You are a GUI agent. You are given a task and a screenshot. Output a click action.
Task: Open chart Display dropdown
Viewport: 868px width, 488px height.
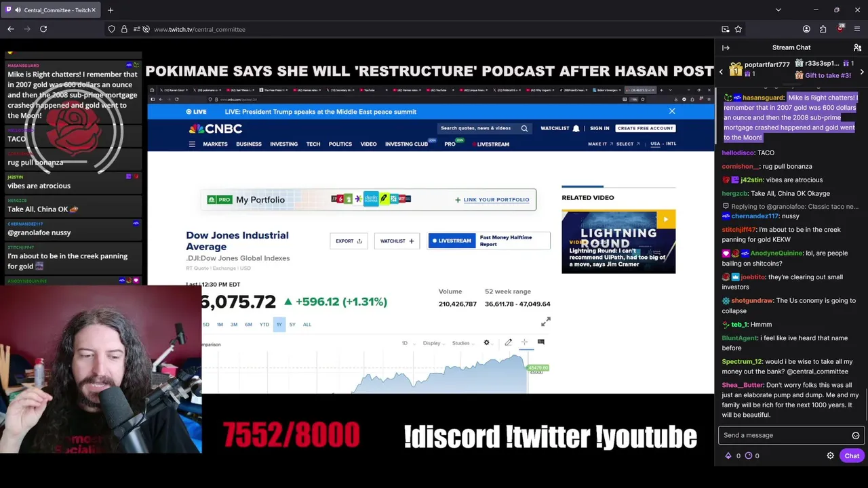click(433, 343)
